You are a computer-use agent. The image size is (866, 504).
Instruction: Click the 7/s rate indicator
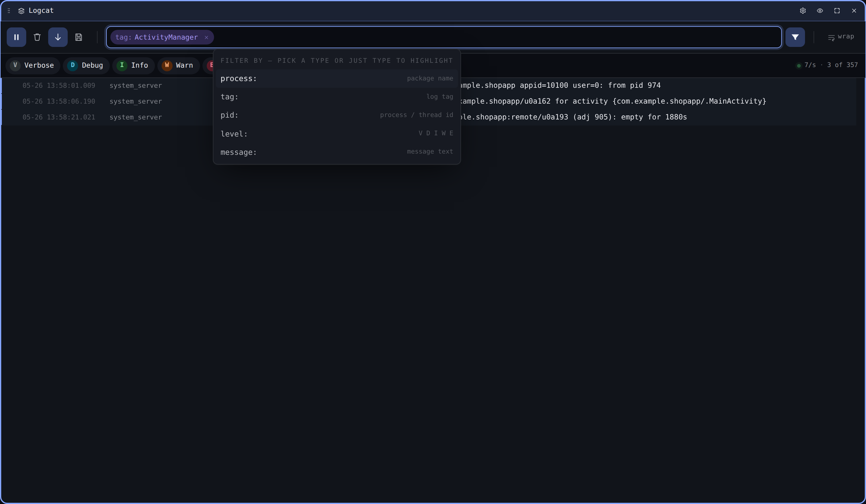pyautogui.click(x=806, y=65)
